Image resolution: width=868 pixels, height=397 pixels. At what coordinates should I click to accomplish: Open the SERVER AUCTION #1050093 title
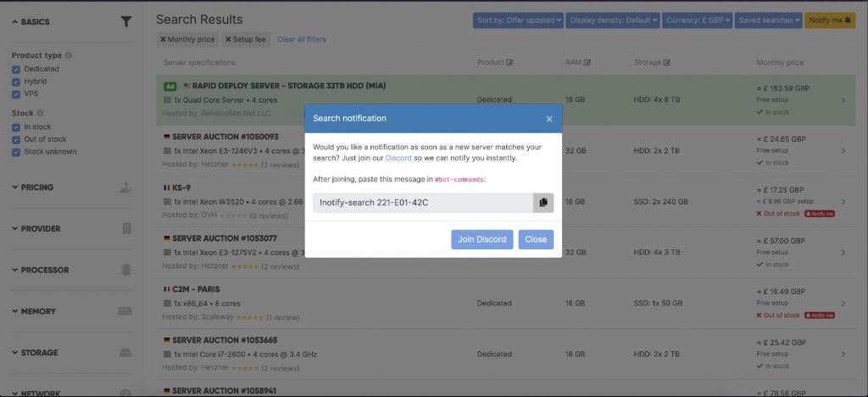pyautogui.click(x=225, y=137)
